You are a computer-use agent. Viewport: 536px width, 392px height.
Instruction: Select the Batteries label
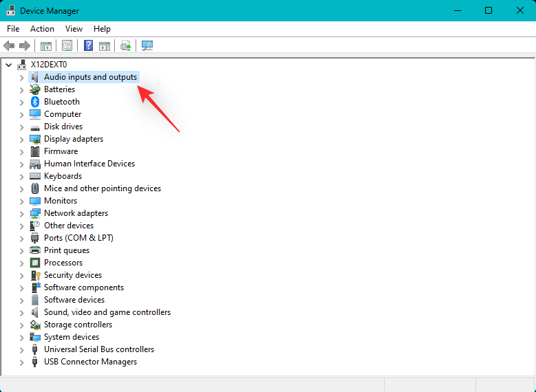click(x=59, y=89)
